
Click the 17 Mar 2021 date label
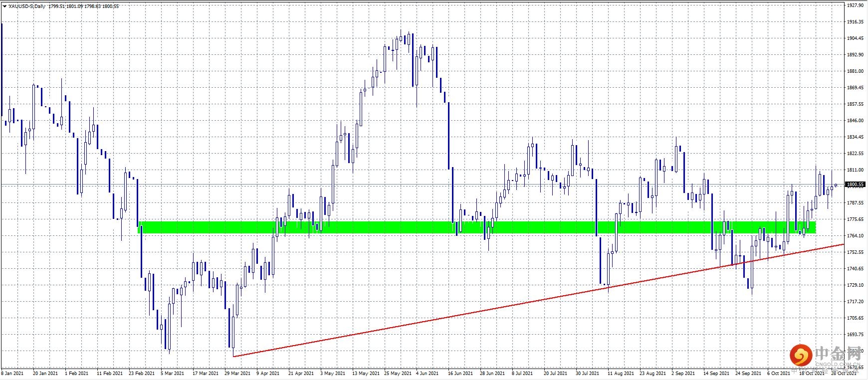(206, 374)
